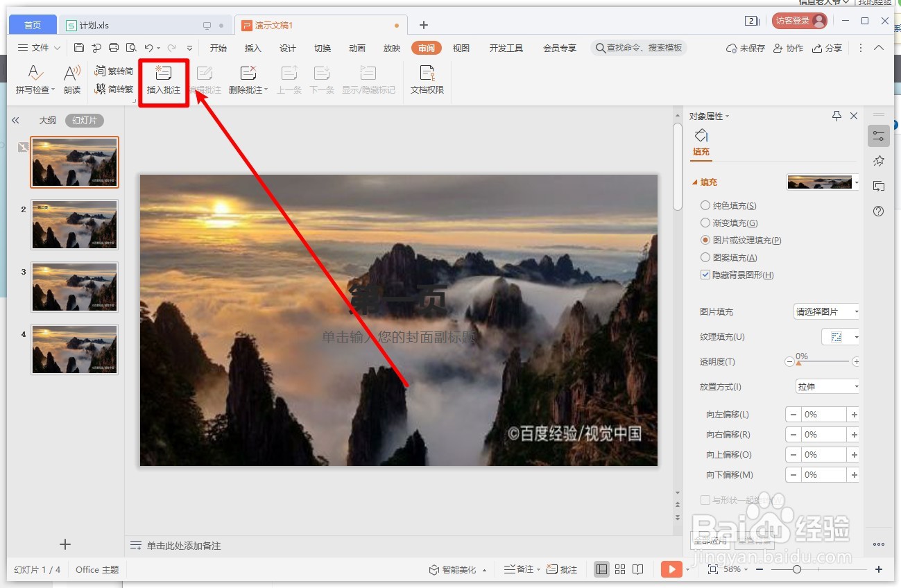901x588 pixels.
Task: Click fit-to-window zoom icon
Action: [x=713, y=569]
